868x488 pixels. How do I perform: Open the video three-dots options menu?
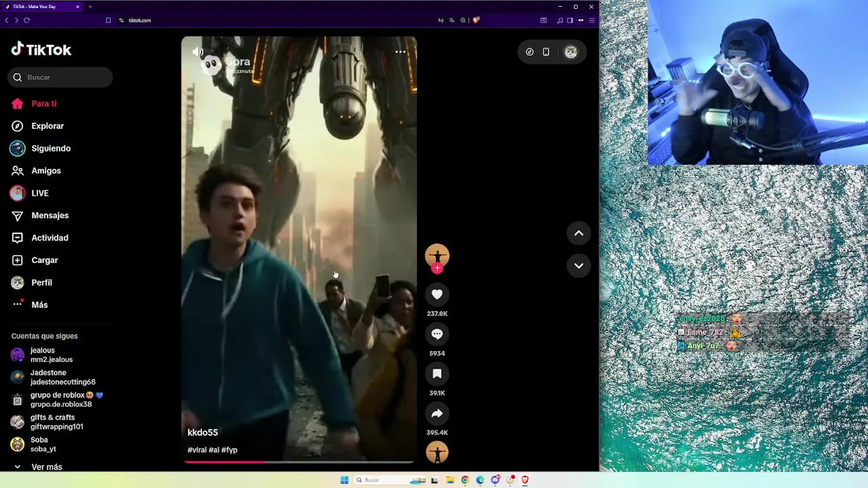pyautogui.click(x=400, y=52)
